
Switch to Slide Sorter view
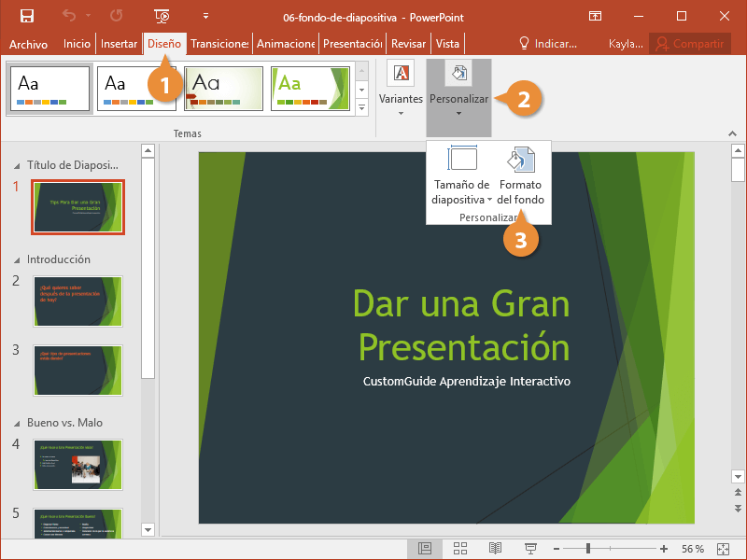coord(459,548)
